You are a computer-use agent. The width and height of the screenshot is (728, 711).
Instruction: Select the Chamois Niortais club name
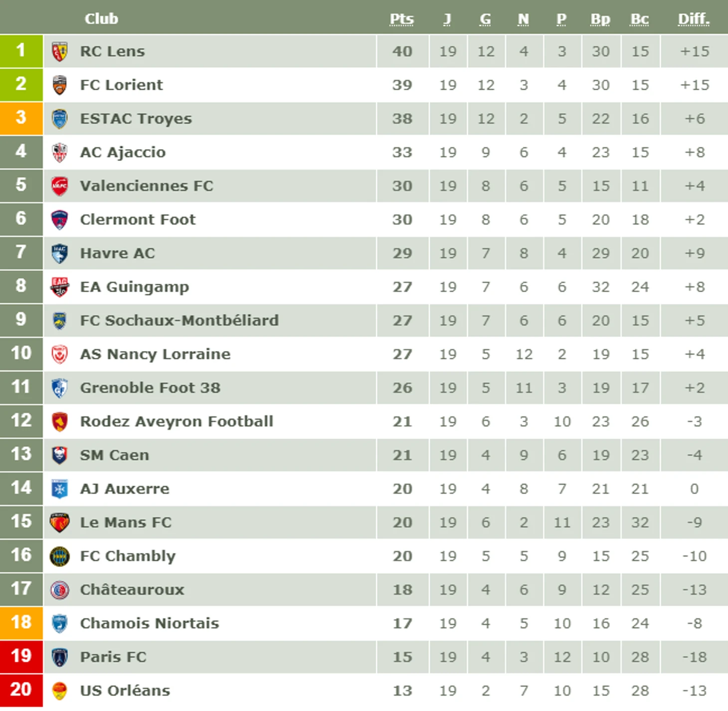149,623
